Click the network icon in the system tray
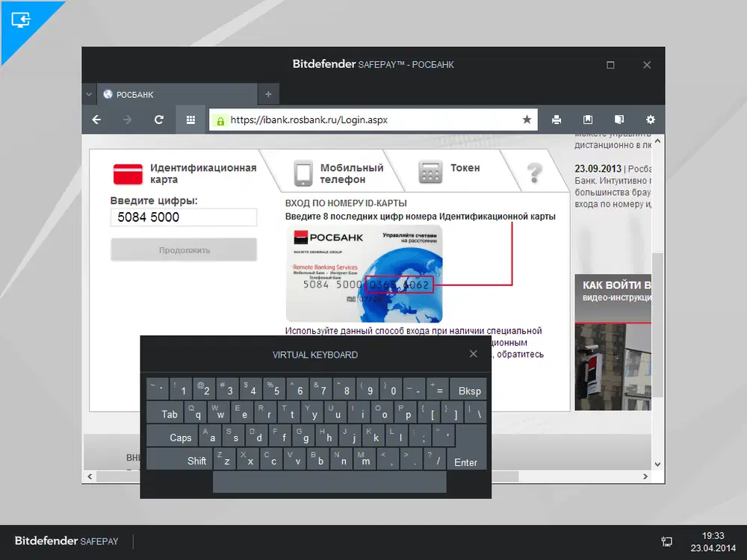This screenshot has width=747, height=560. [x=667, y=540]
